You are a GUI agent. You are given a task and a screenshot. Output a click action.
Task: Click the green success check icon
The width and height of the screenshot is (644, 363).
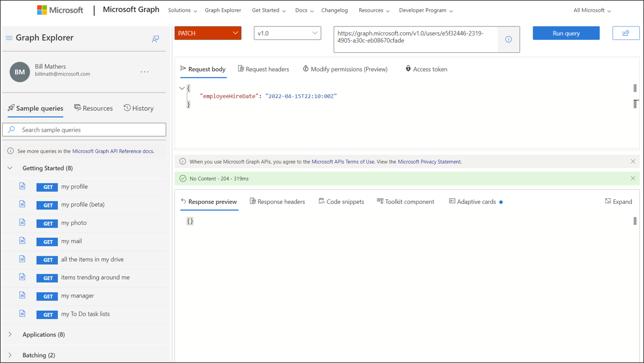pyautogui.click(x=183, y=178)
